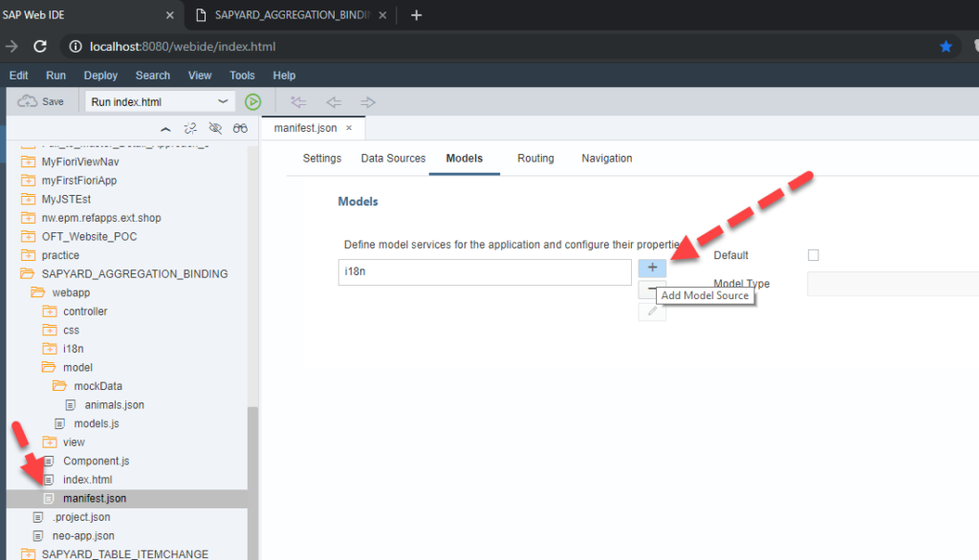The height and width of the screenshot is (560, 979).
Task: Select the Models tab
Action: (x=465, y=159)
